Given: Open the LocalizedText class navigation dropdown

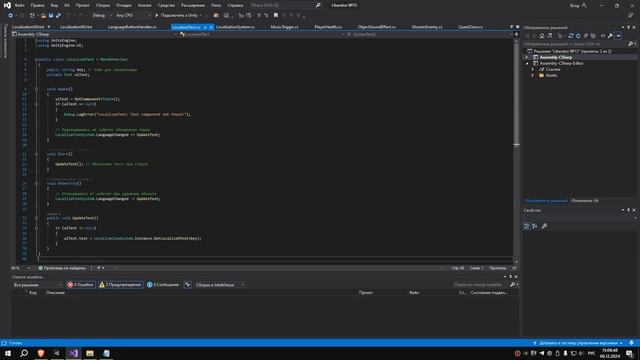Looking at the screenshot, I should pos(262,34).
